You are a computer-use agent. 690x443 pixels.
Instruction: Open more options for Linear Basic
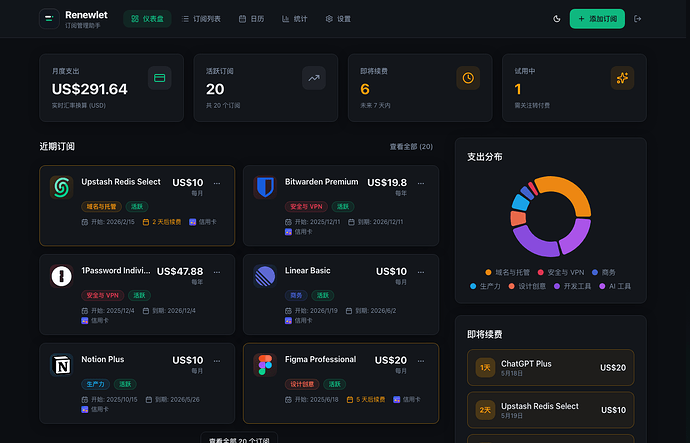tap(421, 272)
